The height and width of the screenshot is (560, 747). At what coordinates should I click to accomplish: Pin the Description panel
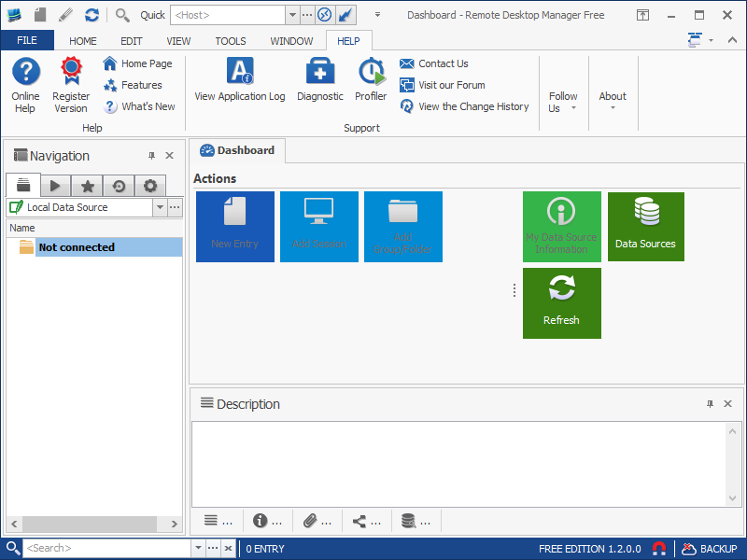coord(710,404)
